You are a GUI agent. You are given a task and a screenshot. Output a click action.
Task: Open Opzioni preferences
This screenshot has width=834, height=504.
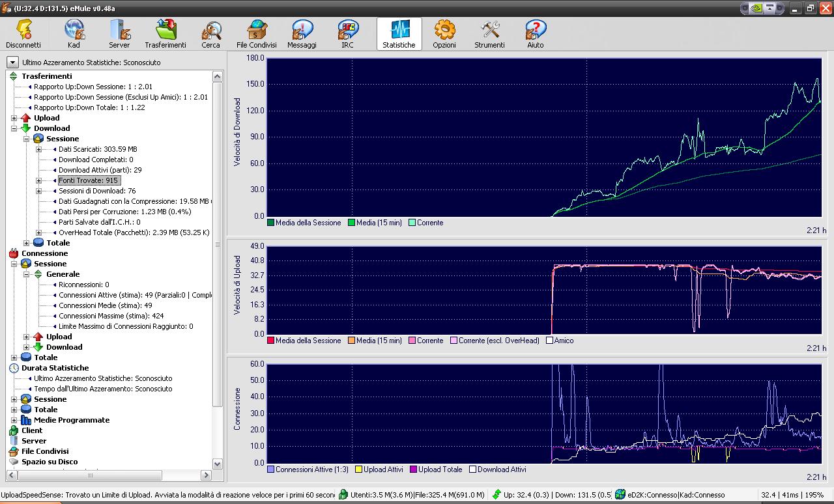click(444, 34)
